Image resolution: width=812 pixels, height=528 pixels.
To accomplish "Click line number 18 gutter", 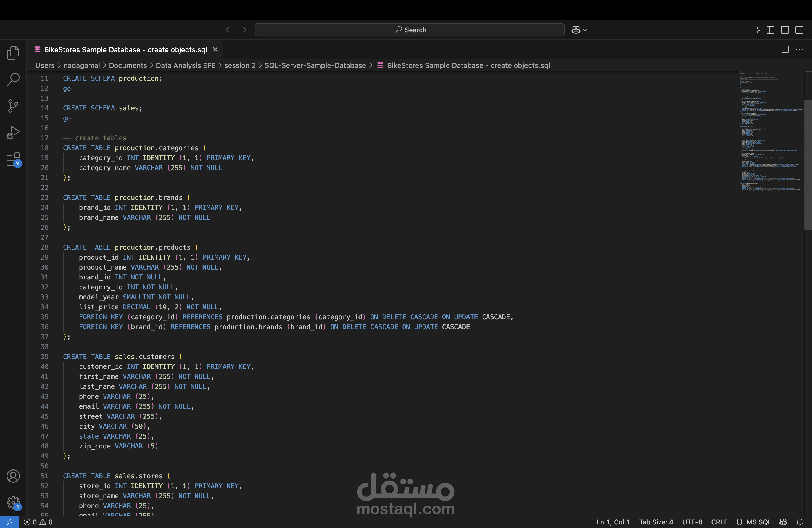I will (44, 148).
